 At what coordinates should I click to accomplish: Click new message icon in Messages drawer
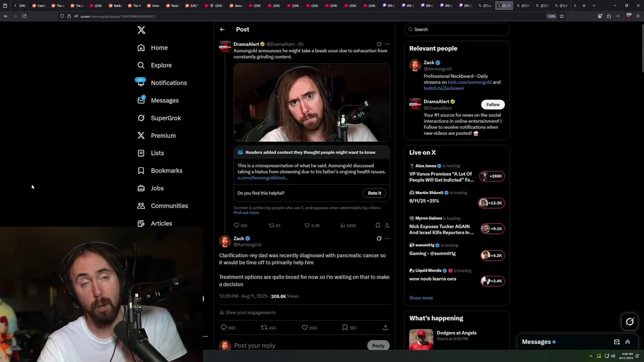point(617,342)
